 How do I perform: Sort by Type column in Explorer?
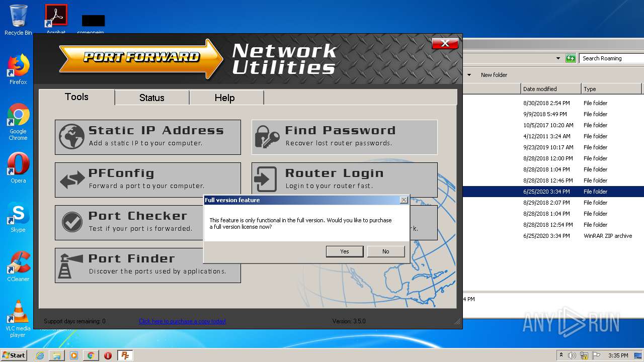611,89
